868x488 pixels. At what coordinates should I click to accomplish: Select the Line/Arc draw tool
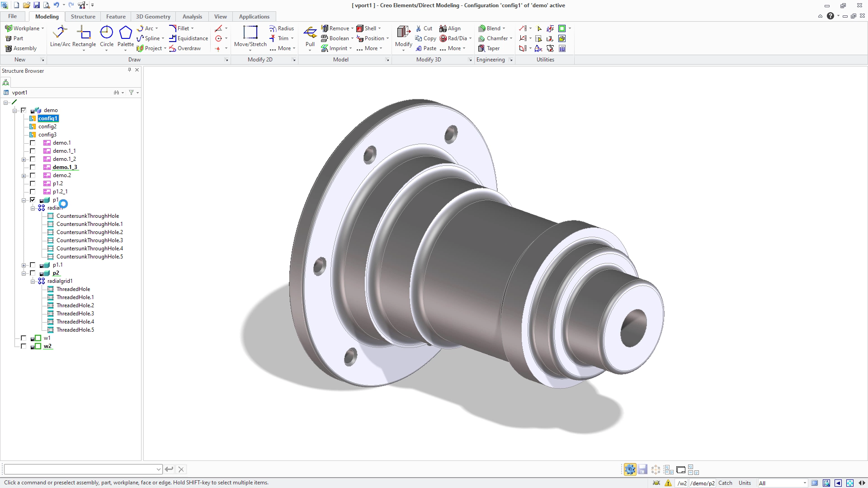coord(60,36)
